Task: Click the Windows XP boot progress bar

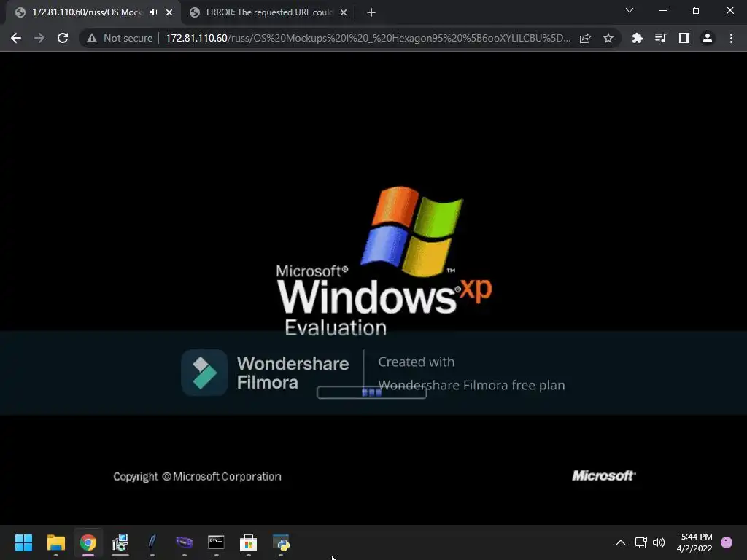Action: coord(371,392)
